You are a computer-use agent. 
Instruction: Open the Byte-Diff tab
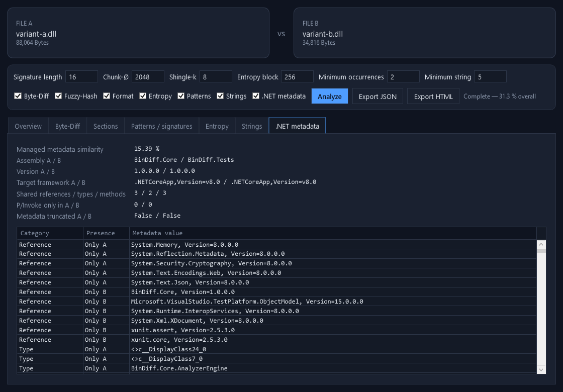coord(67,126)
